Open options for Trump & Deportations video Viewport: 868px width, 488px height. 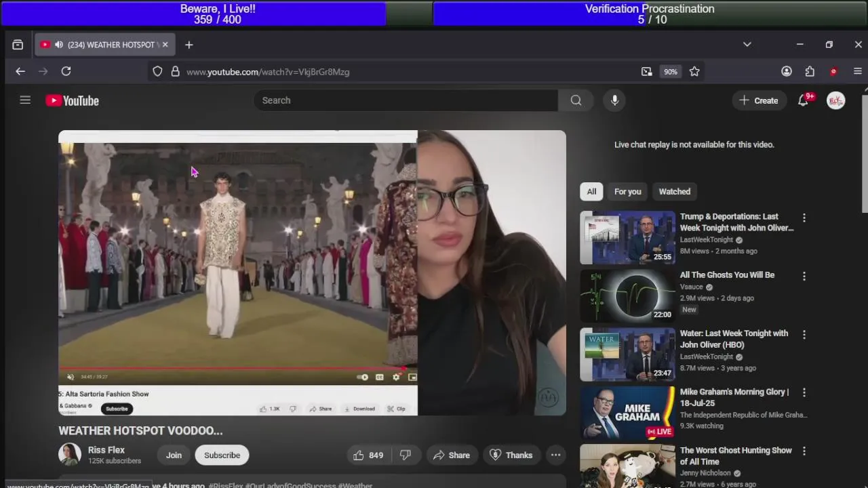click(804, 218)
